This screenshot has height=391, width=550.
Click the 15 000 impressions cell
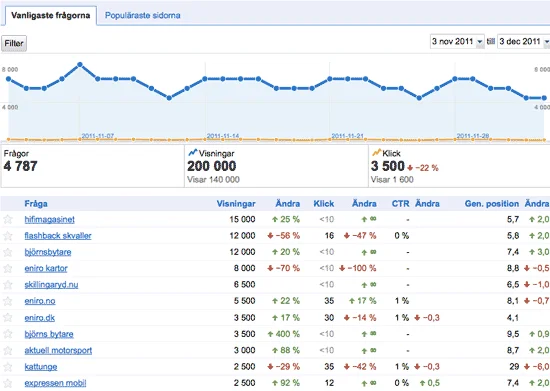click(242, 220)
